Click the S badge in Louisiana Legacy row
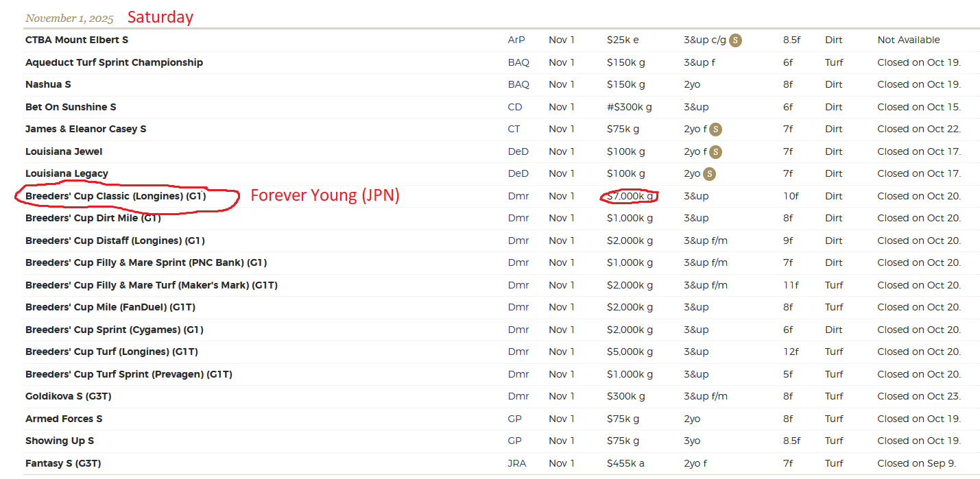The height and width of the screenshot is (479, 980). (x=710, y=173)
